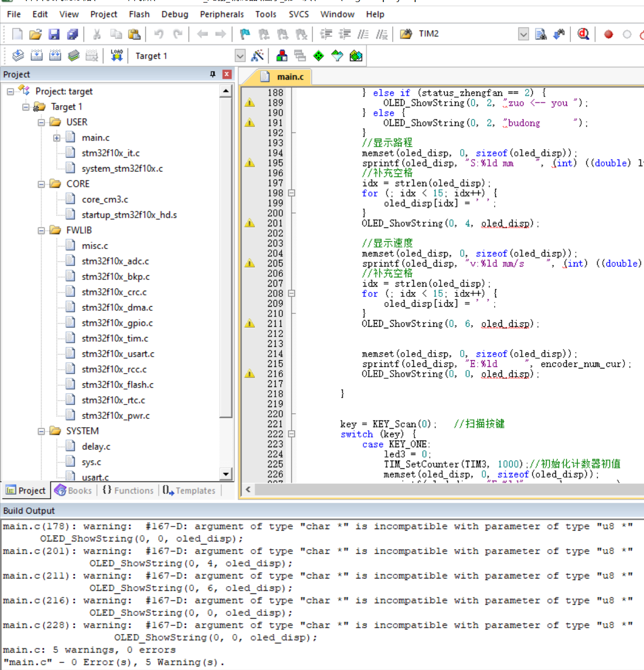Image resolution: width=644 pixels, height=670 pixels.
Task: Click the Indent selection icon
Action: click(x=326, y=34)
